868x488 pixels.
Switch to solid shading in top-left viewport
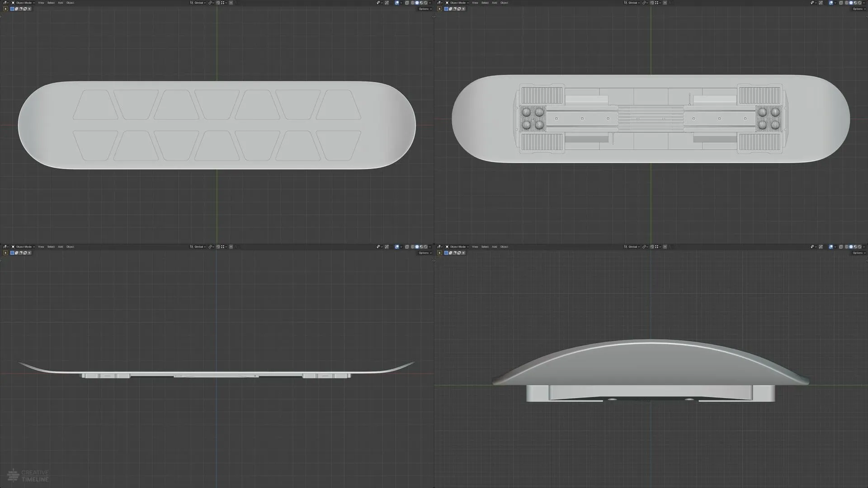417,3
